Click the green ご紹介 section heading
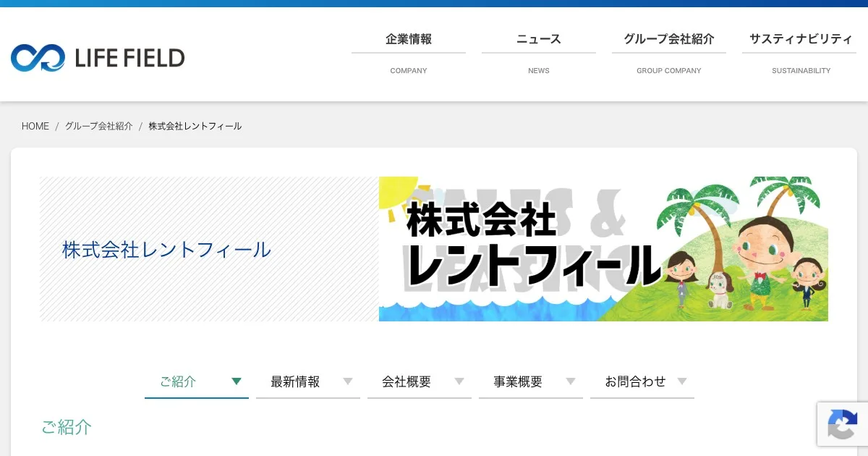The height and width of the screenshot is (456, 868). point(67,427)
